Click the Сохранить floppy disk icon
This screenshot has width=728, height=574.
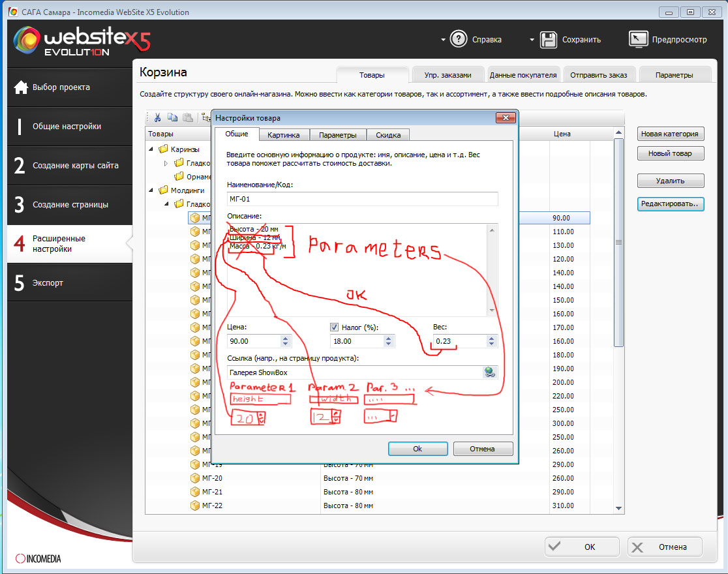(549, 40)
